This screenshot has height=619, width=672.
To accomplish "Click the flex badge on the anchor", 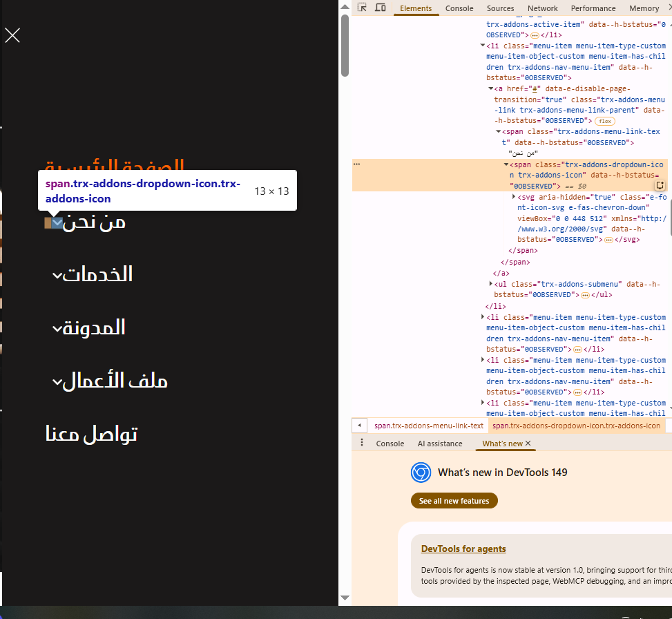I will pos(605,121).
